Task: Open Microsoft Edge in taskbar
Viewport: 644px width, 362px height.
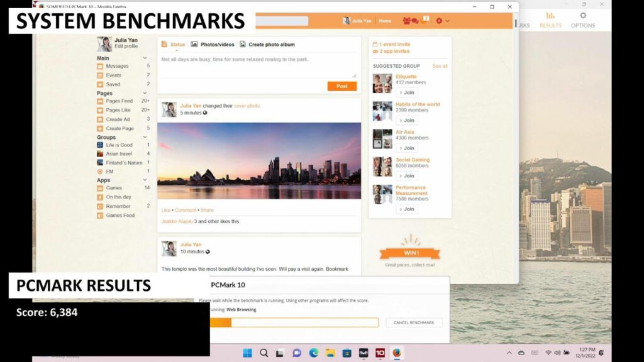Action: coord(314,353)
